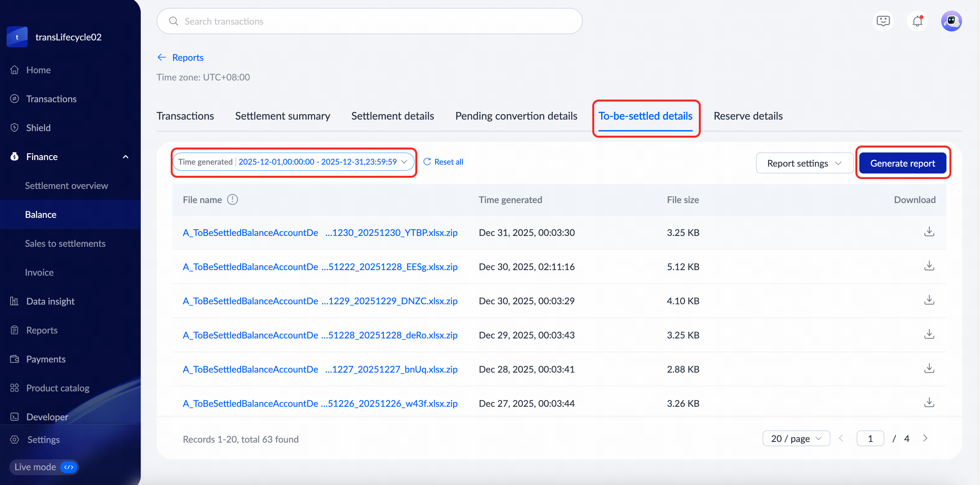980x485 pixels.
Task: Download the w43f.xlsx.zip report file
Action: [929, 403]
